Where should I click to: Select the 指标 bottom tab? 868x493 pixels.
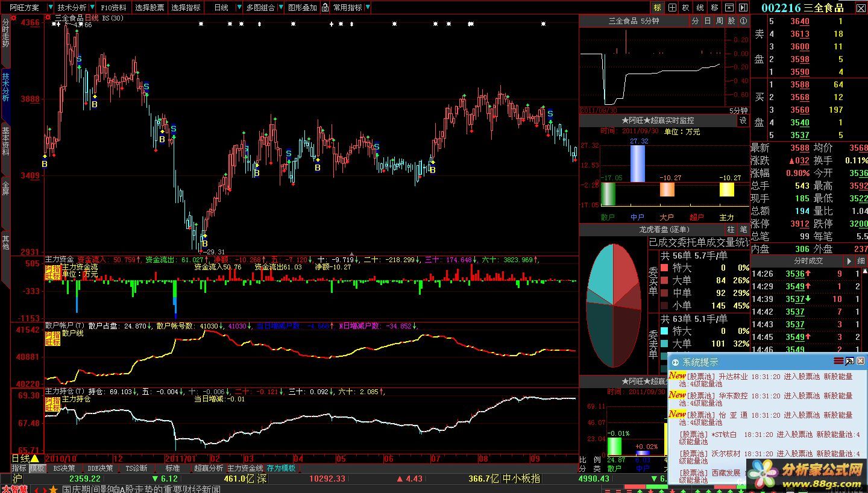point(19,468)
